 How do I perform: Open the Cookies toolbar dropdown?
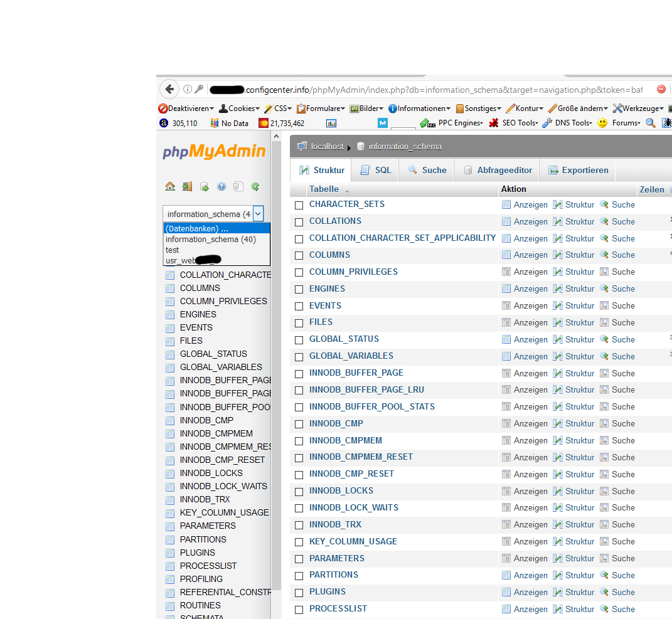tap(239, 108)
